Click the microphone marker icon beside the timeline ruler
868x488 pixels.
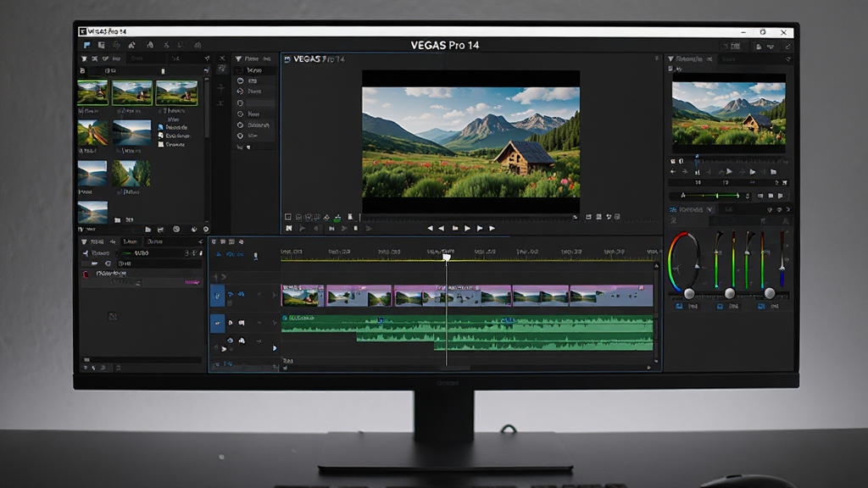256,256
